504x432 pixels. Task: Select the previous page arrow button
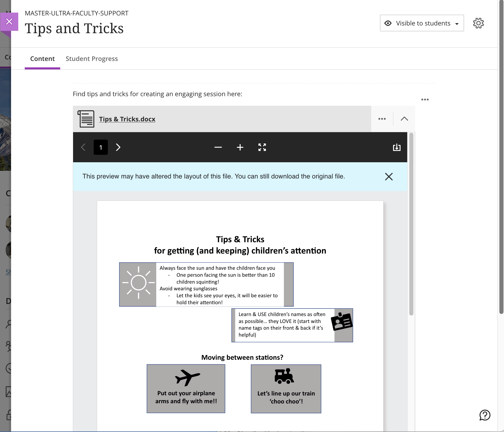(x=83, y=147)
